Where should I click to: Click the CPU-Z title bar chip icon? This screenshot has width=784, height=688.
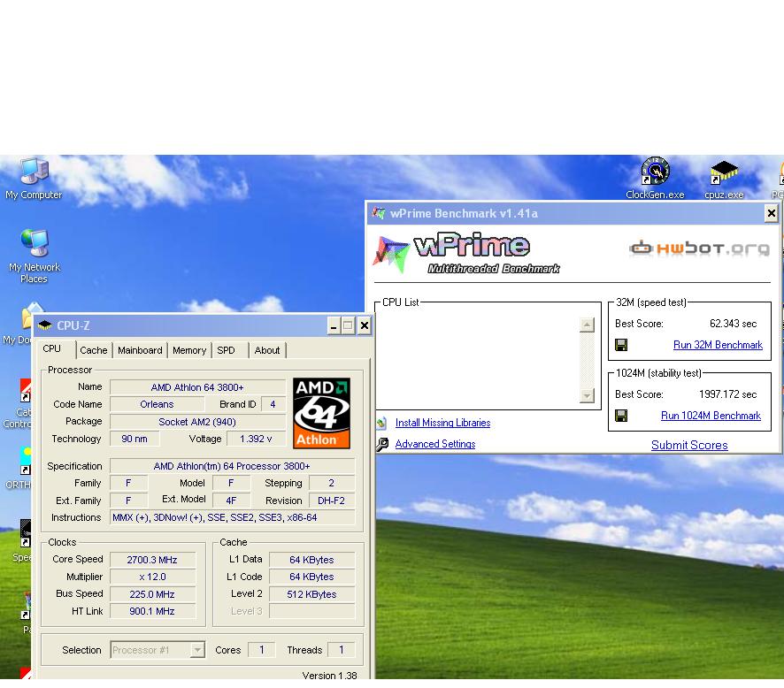45,325
